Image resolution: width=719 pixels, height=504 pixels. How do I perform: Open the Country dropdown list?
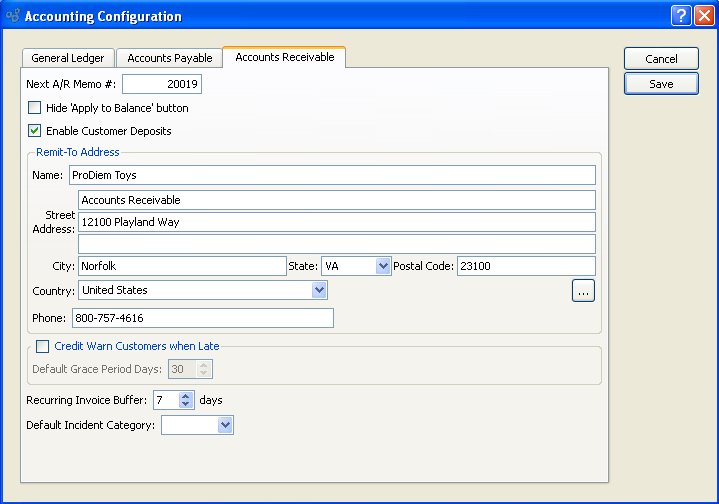pos(319,290)
